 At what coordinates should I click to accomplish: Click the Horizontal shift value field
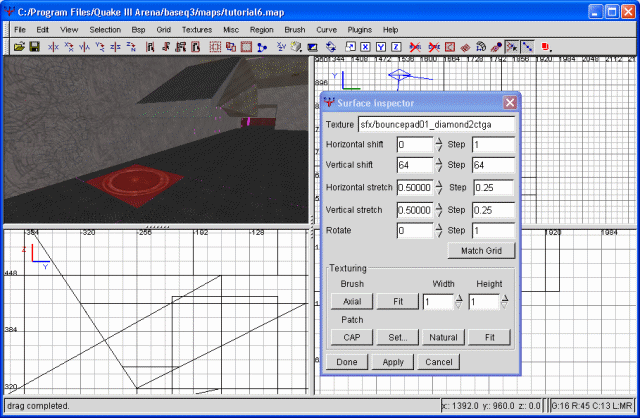click(x=415, y=145)
